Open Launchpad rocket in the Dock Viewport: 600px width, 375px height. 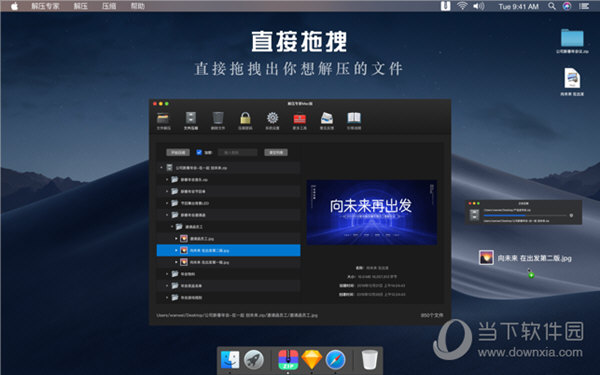254,360
